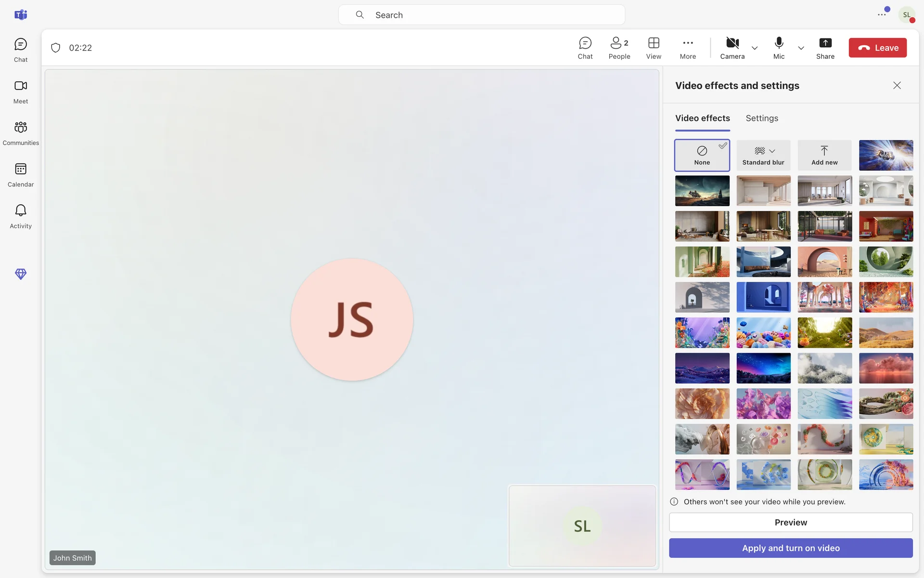Open the More actions menu
The image size is (924, 578).
click(688, 48)
